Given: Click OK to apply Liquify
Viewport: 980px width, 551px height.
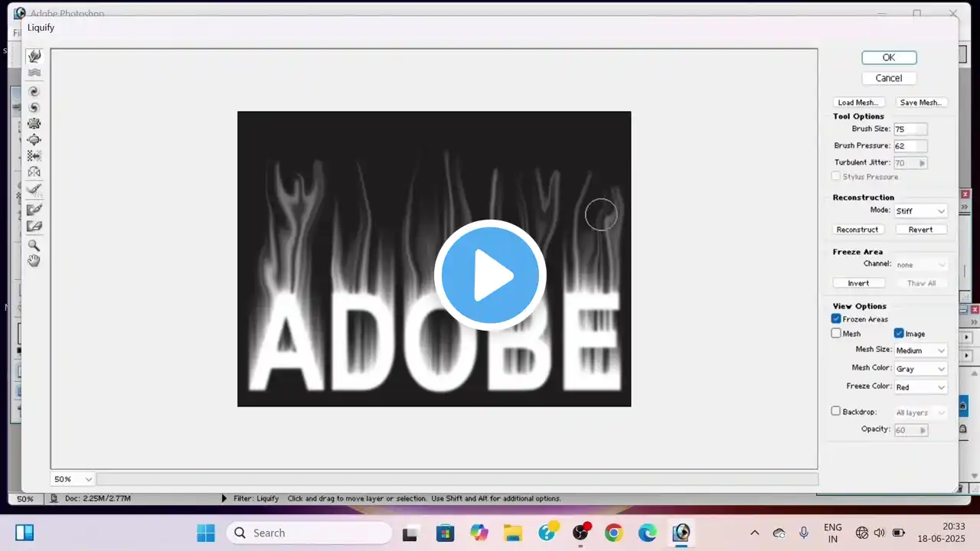Looking at the screenshot, I should coord(888,57).
